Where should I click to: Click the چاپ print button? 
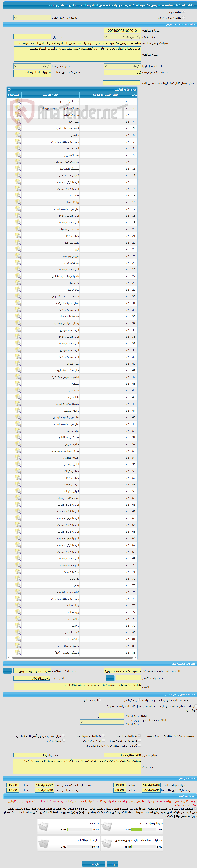(113, 864)
